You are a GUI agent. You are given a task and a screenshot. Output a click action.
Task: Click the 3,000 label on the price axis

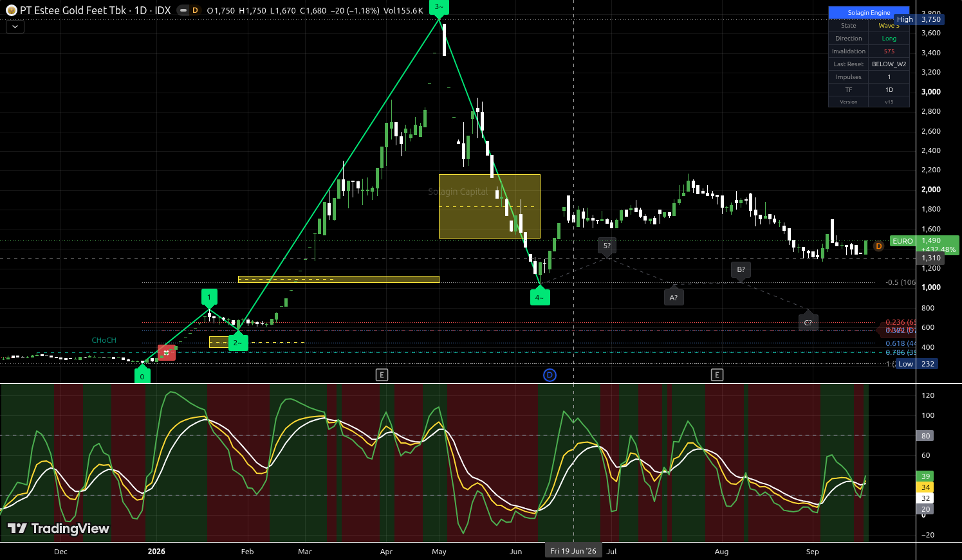[x=931, y=92]
